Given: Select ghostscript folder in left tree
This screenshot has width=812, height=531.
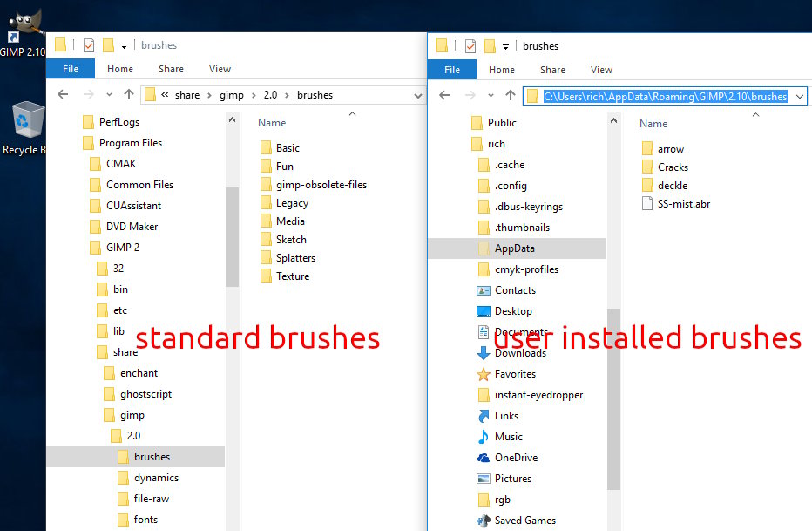Looking at the screenshot, I should (138, 394).
